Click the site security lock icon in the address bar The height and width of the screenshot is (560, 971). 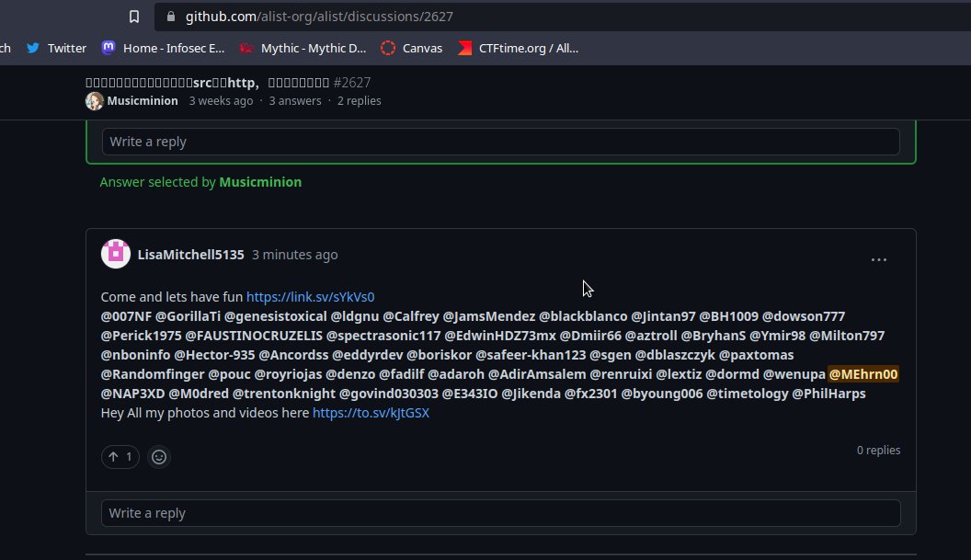pyautogui.click(x=171, y=16)
